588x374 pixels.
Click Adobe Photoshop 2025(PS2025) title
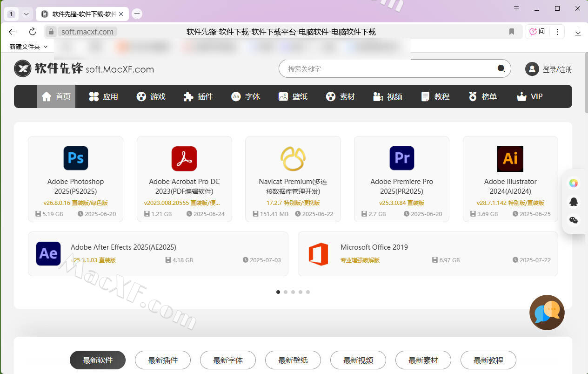click(76, 186)
